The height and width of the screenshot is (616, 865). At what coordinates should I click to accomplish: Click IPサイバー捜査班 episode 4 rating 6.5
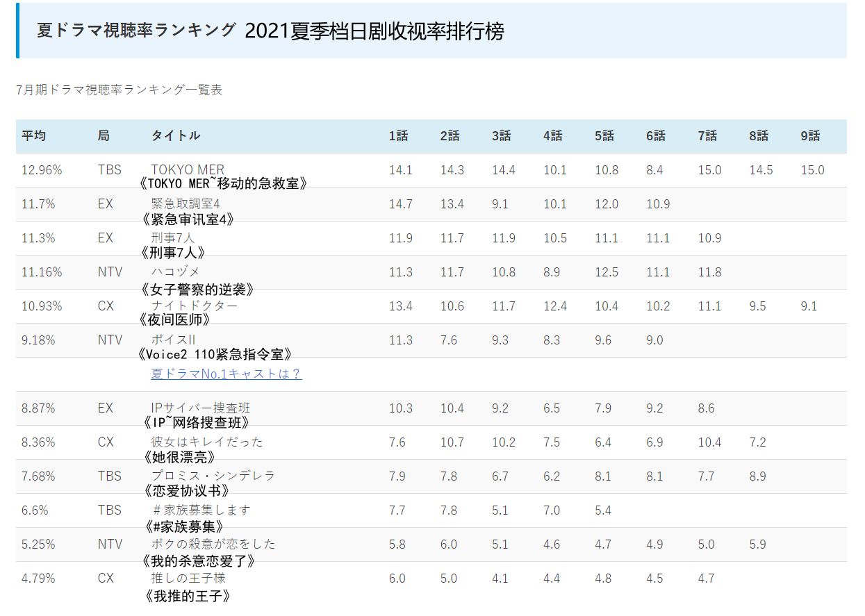pyautogui.click(x=552, y=408)
